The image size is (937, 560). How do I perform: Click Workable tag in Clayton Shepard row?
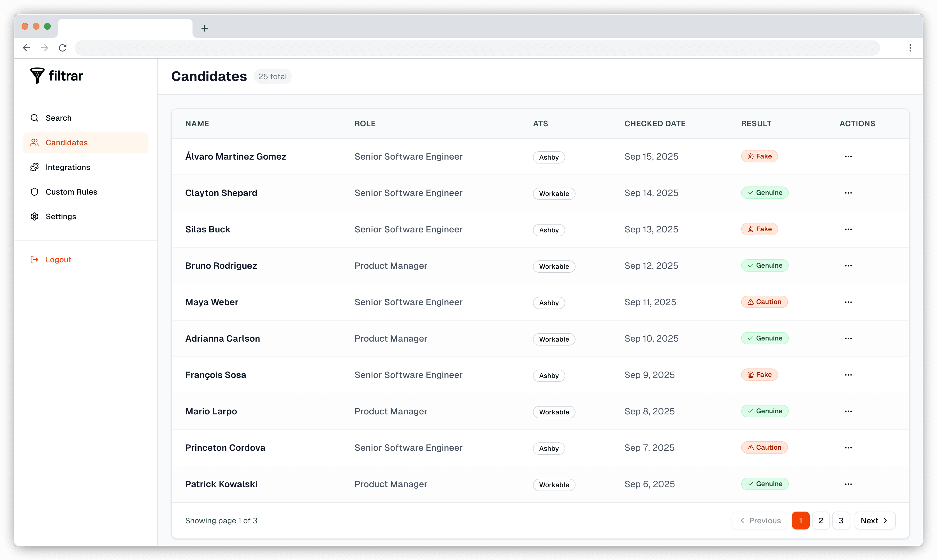coord(554,194)
